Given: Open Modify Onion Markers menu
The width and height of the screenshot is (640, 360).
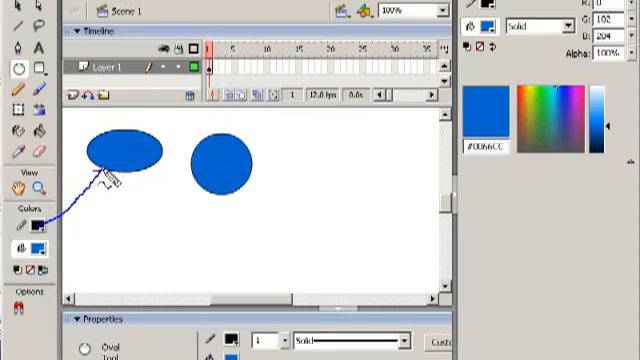Looking at the screenshot, I should 273,95.
